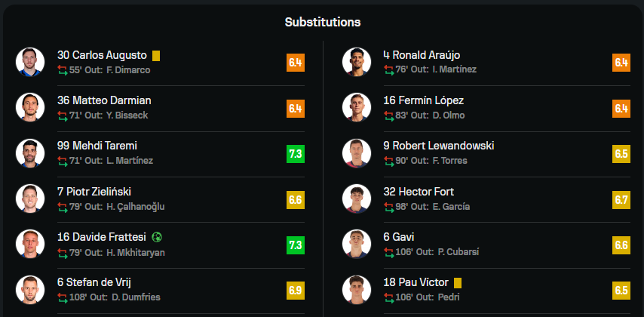This screenshot has height=317, width=644.
Task: Open the 16 Davide Frattesi player link
Action: 102,237
